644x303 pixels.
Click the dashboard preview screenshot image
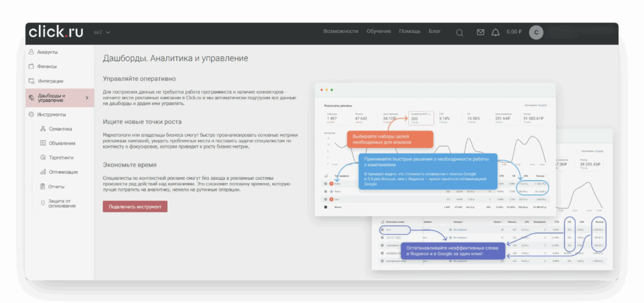coord(463,175)
